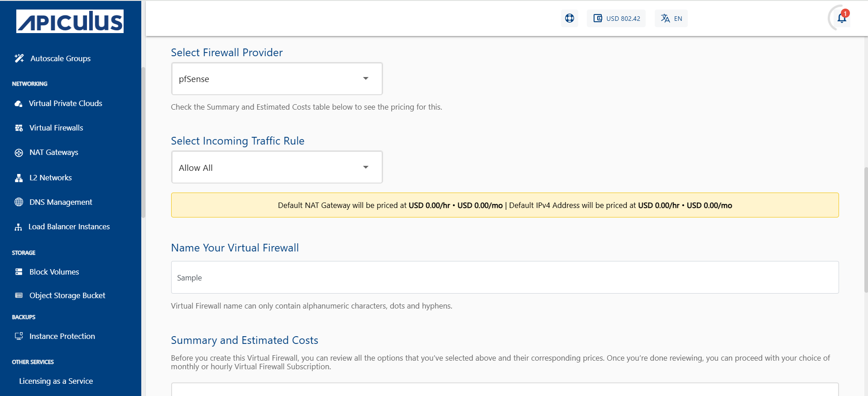Select the Block Volumes icon
The height and width of the screenshot is (396, 868).
pos(19,271)
